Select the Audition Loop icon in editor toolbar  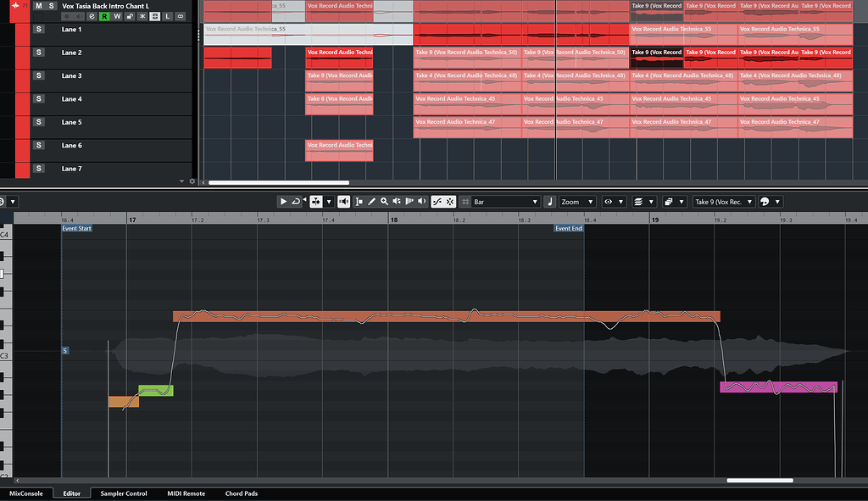coord(297,202)
